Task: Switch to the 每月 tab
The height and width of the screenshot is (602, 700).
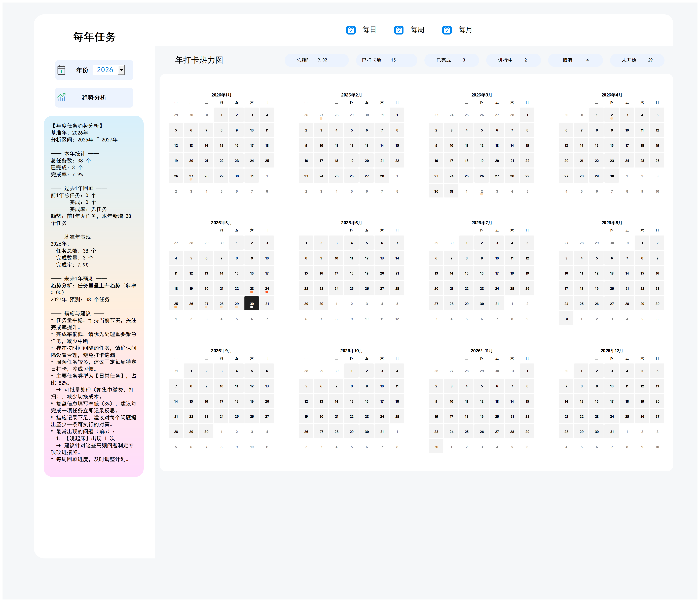Action: tap(465, 30)
